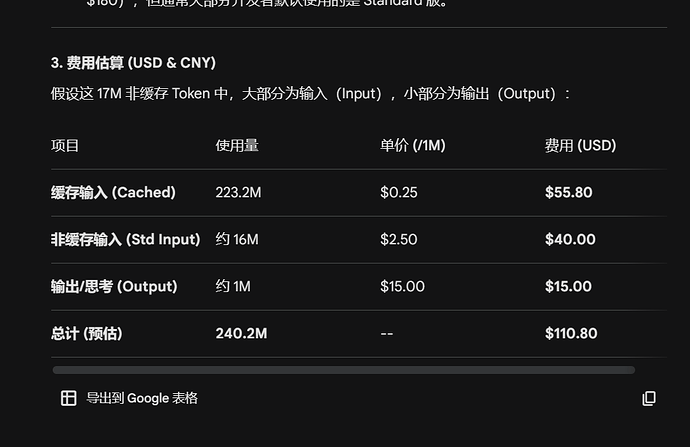Click the $40.00 cost cell
The width and height of the screenshot is (690, 447).
[x=570, y=239]
